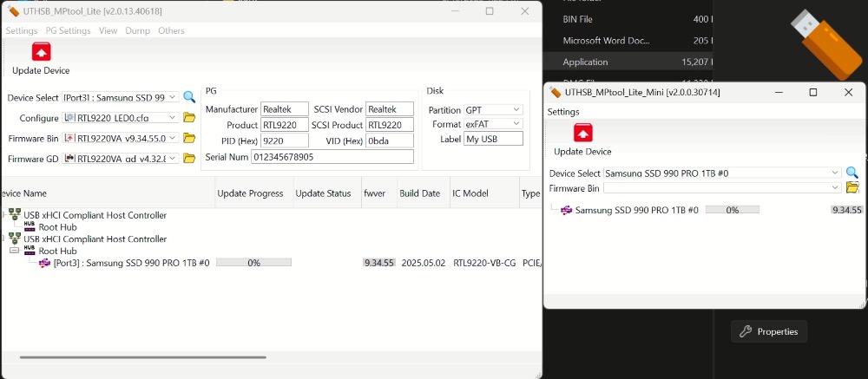
Task: Click SCSI Product field
Action: click(x=390, y=125)
